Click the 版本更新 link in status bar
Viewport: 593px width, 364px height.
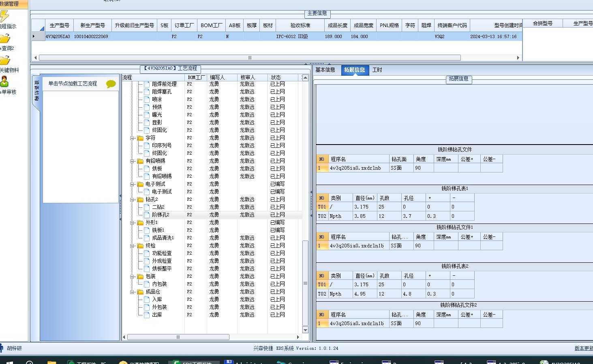[584, 348]
